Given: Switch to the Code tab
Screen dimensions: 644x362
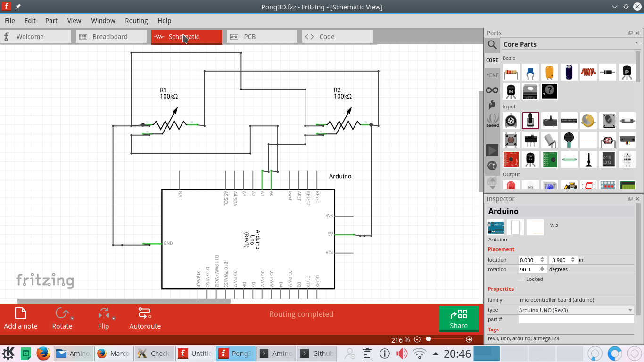Looking at the screenshot, I should click(x=338, y=37).
